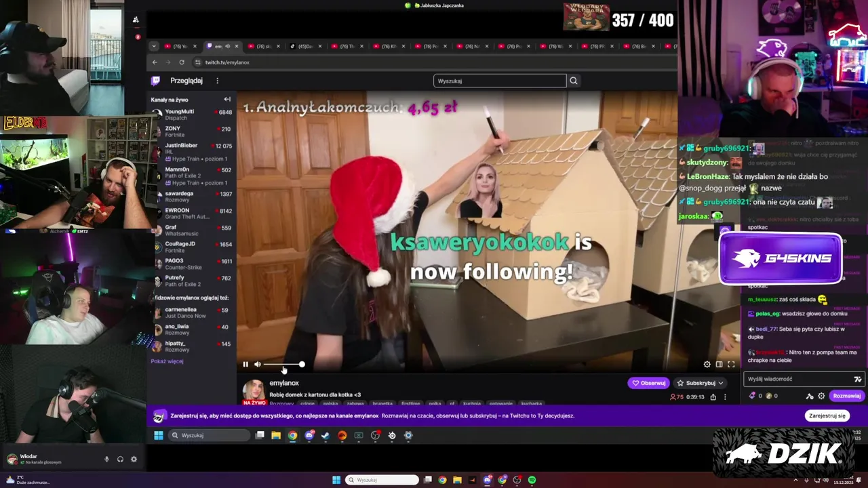The width and height of the screenshot is (868, 488).
Task: Click the site info icon in address bar
Action: click(197, 62)
